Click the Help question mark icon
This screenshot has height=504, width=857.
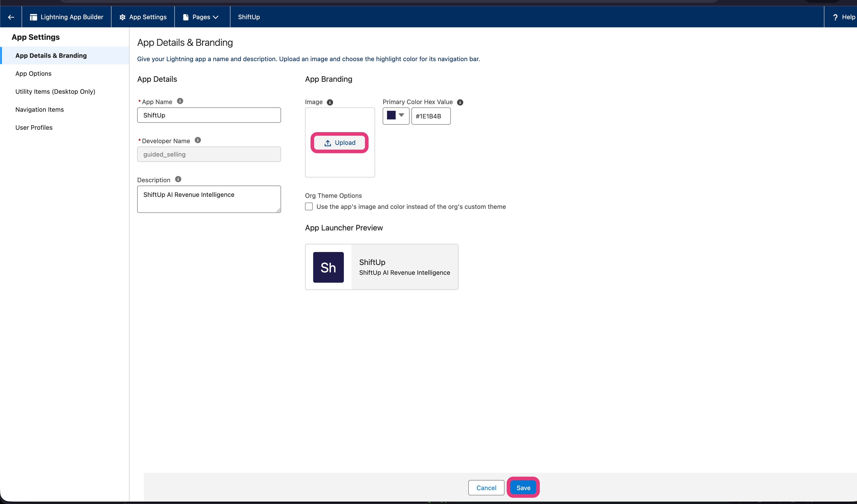coord(835,17)
